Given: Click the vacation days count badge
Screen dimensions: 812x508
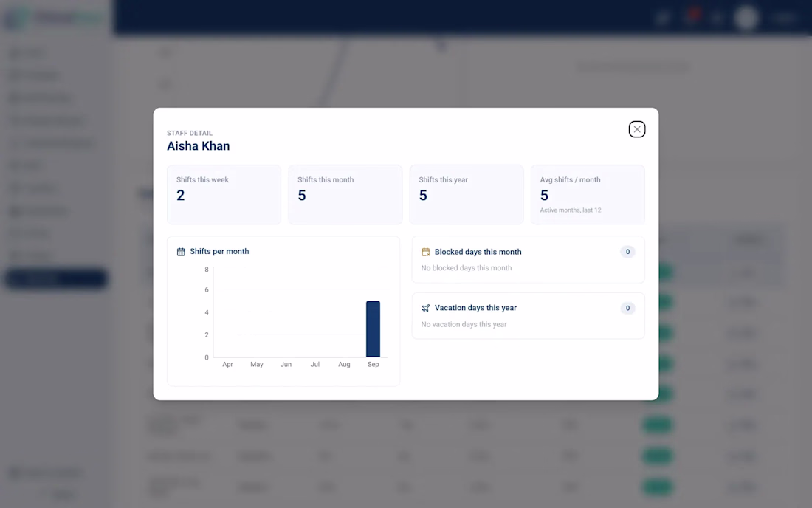Looking at the screenshot, I should [x=627, y=308].
